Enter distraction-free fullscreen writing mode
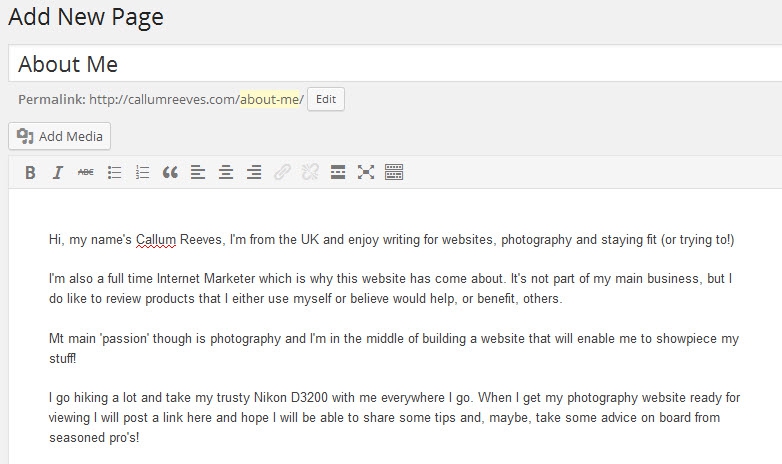 (366, 173)
